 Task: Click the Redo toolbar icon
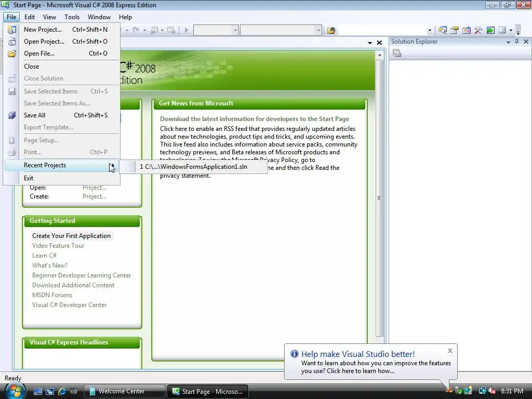click(136, 30)
